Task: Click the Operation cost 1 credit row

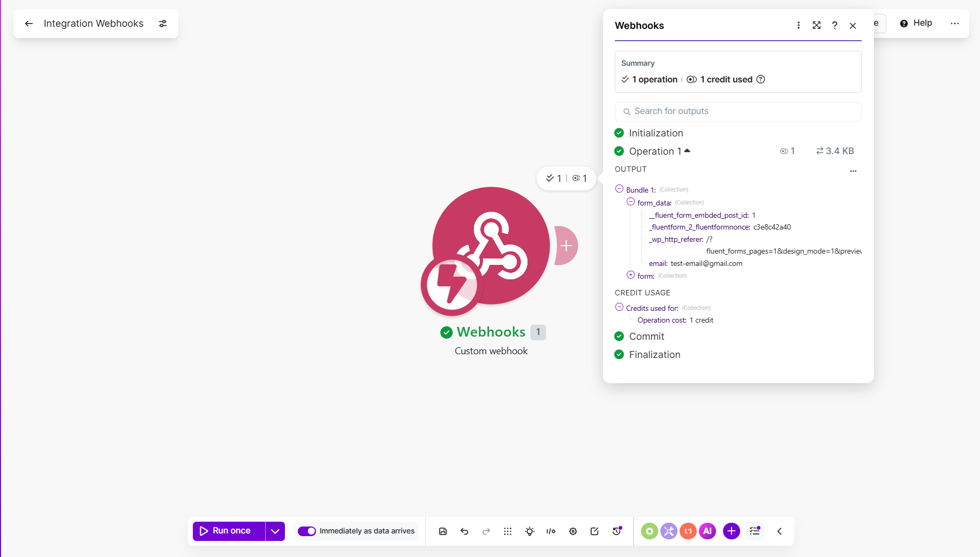Action: click(675, 320)
